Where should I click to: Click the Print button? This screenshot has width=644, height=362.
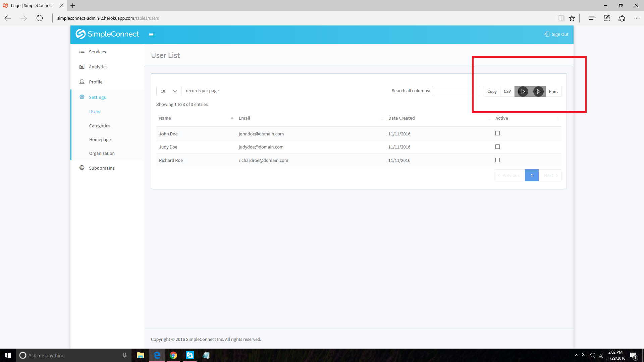pyautogui.click(x=553, y=91)
